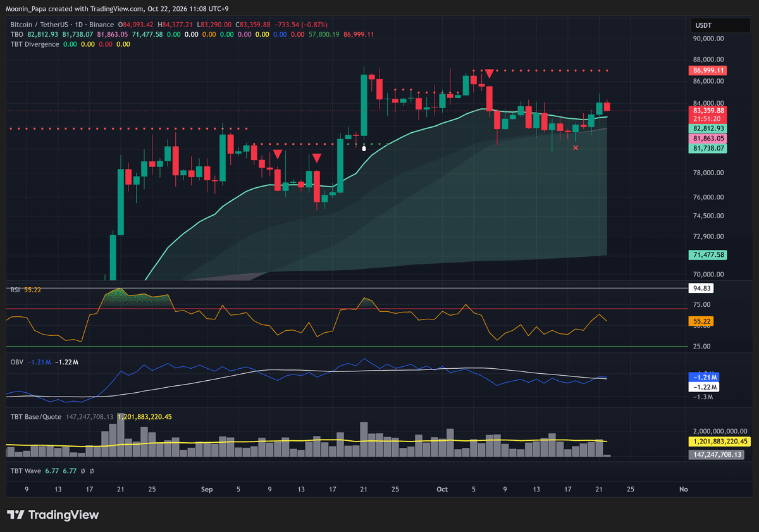Open the USDT currency selector
The height and width of the screenshot is (532, 759).
712,26
